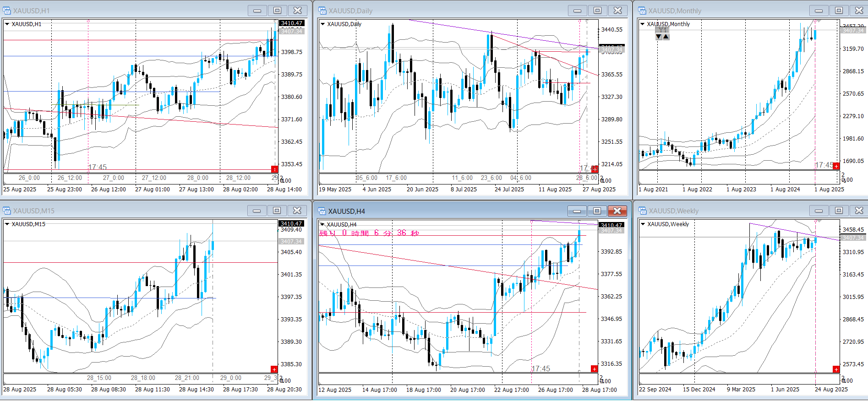The image size is (868, 401).
Task: Close the XAUUSD,Daily chart window
Action: click(x=618, y=11)
